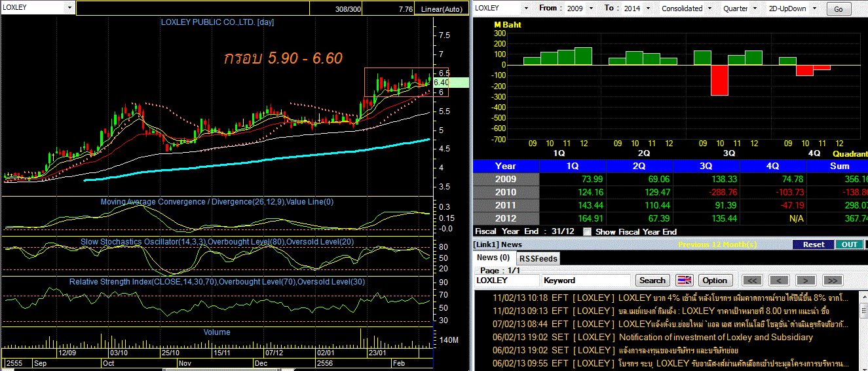868x371 pixels.
Task: Click the red negative 3Q 2010 bar
Action: coord(719,80)
